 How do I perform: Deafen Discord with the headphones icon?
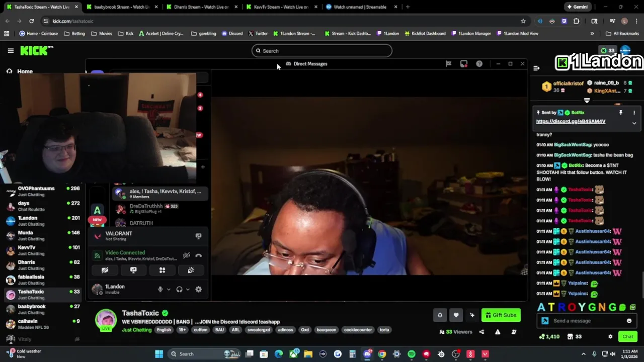(179, 289)
